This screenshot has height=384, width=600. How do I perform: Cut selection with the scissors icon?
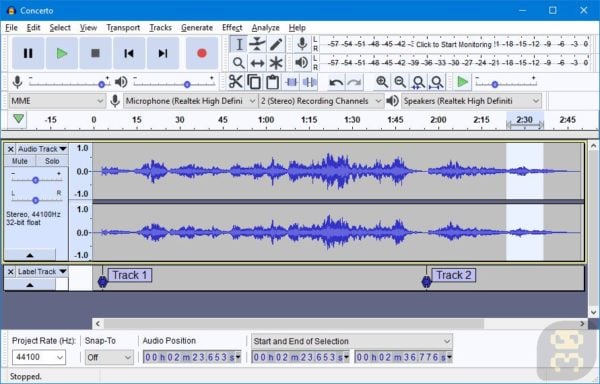[x=235, y=82]
